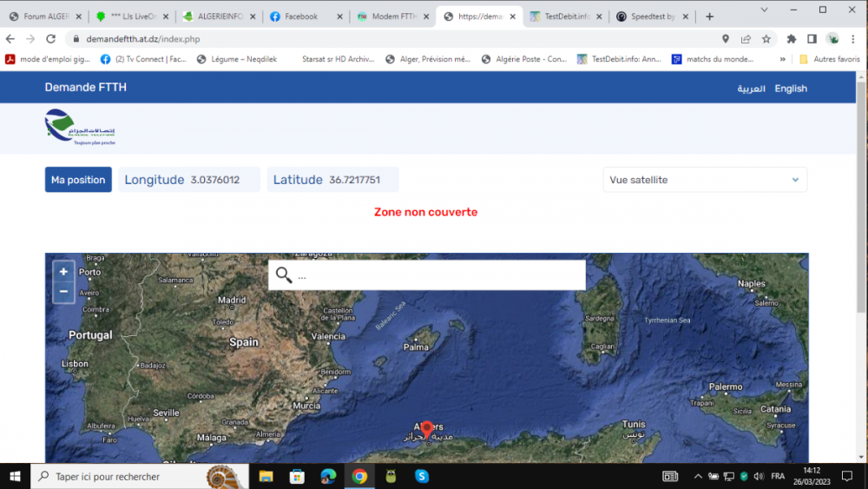
Task: Expand the Vue satellite dropdown
Action: point(704,180)
